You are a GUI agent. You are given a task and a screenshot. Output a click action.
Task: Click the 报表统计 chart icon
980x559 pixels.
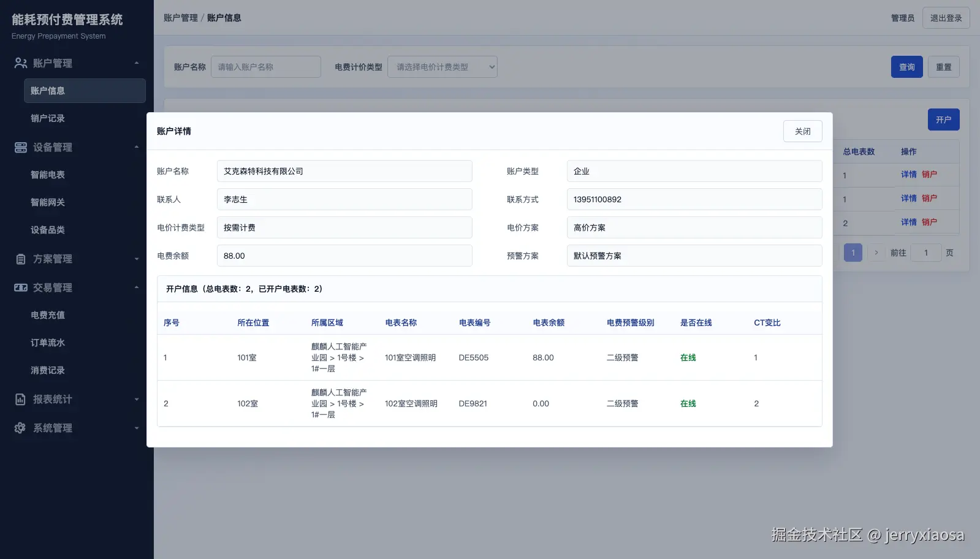[x=20, y=400]
